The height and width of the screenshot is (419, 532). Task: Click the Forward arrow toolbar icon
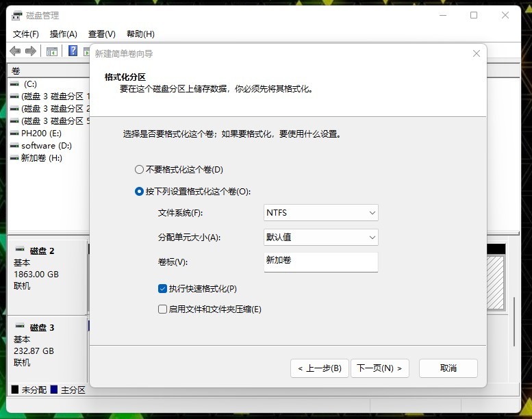[31, 51]
